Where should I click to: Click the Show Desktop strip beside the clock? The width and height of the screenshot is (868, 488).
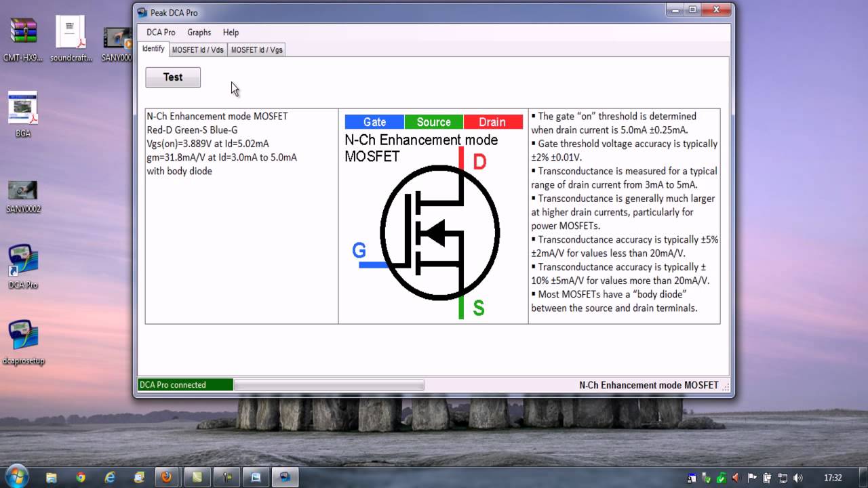863,477
